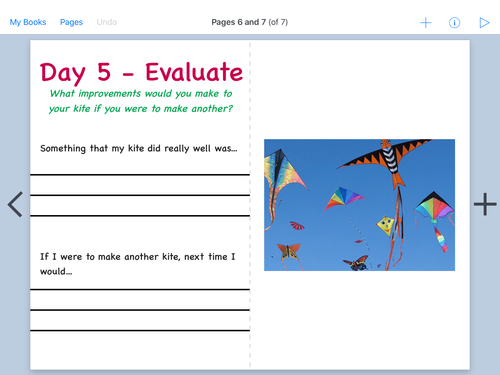The width and height of the screenshot is (500, 375).
Task: Open the Pages overview
Action: 71,22
